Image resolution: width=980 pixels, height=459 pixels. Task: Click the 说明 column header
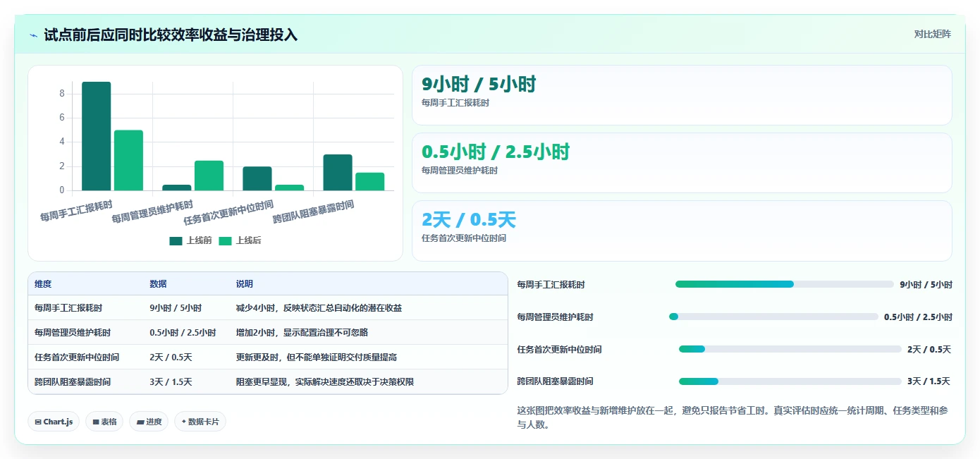pyautogui.click(x=244, y=284)
